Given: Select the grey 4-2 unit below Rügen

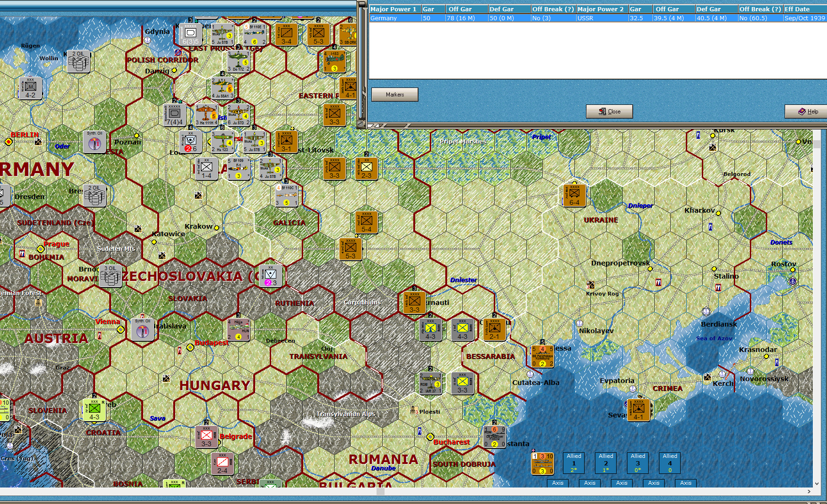Looking at the screenshot, I should pyautogui.click(x=30, y=88).
